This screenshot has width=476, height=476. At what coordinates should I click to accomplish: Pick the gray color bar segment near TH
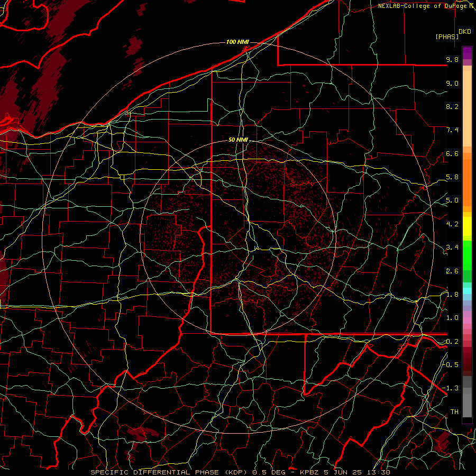click(x=467, y=405)
